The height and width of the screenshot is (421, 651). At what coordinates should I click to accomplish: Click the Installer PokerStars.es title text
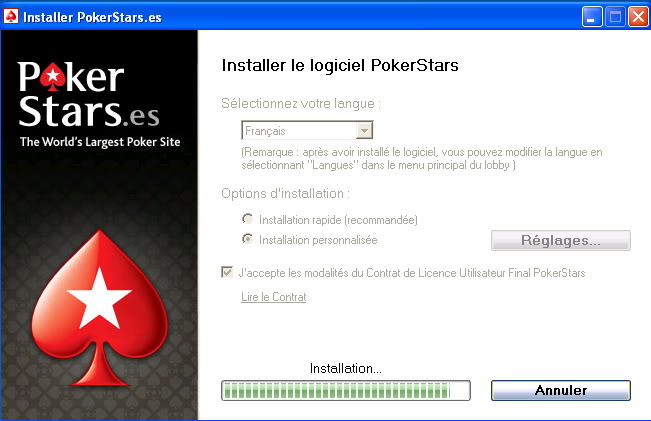92,17
